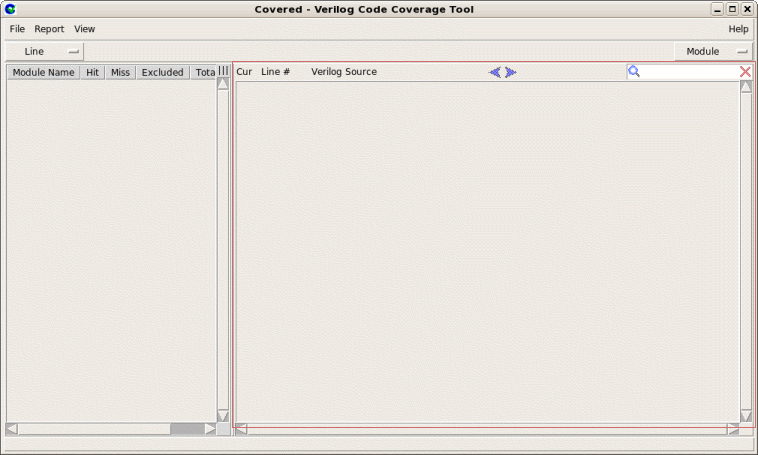Click the 'Verilog Source' header label
Screen dimensions: 758x455
click(344, 72)
